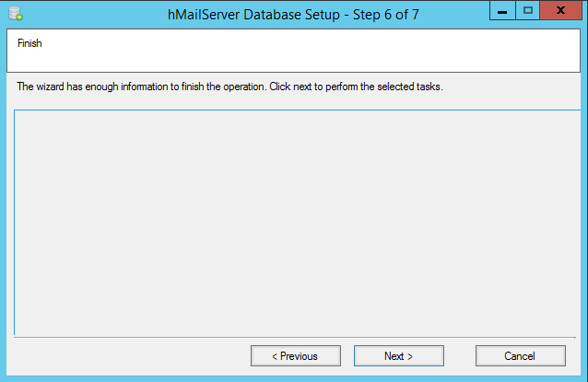Click the "Step 6 of 7" title text
Screen dimensions: 588x382
(x=380, y=16)
